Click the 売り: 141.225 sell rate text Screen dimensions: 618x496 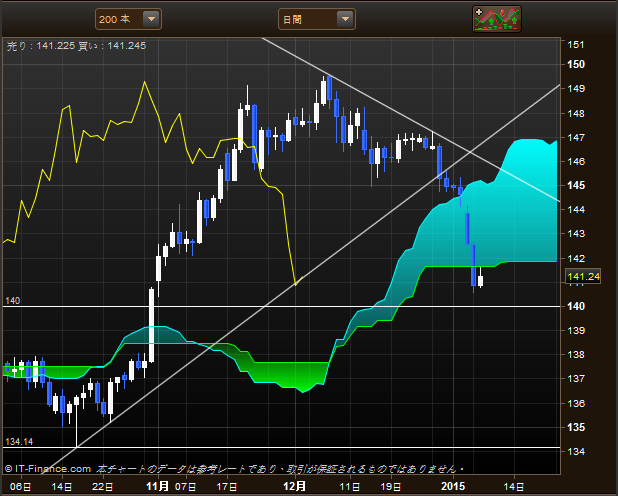tap(41, 46)
